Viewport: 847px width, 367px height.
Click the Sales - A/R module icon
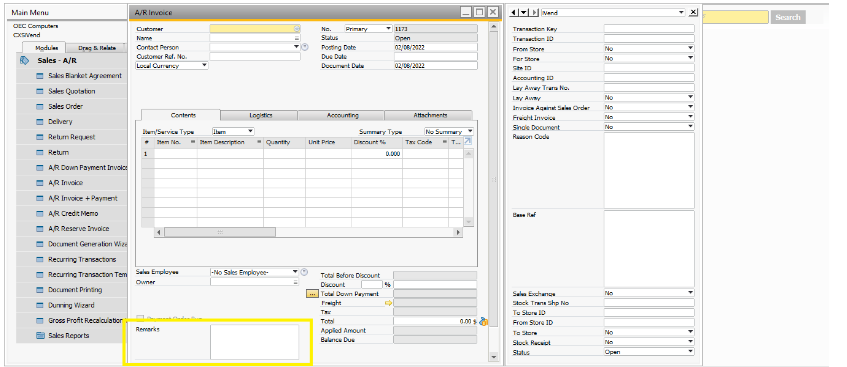[x=24, y=61]
